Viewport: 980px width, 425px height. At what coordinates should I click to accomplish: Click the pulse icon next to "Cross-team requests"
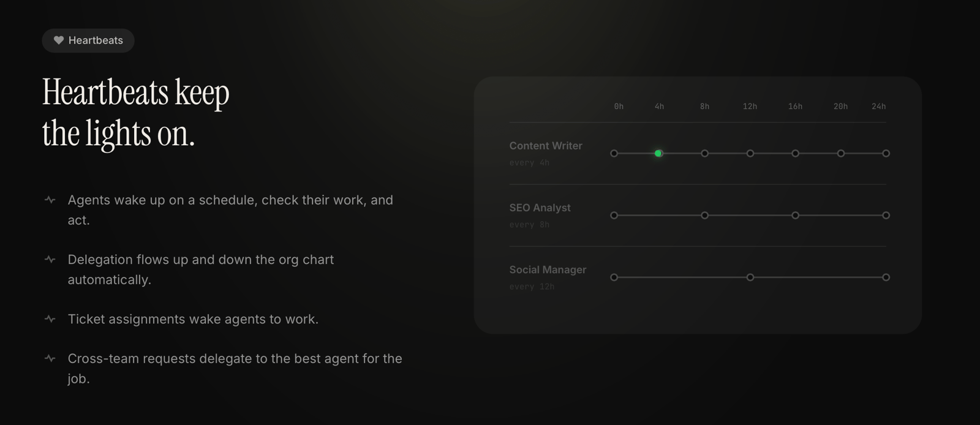pyautogui.click(x=50, y=358)
